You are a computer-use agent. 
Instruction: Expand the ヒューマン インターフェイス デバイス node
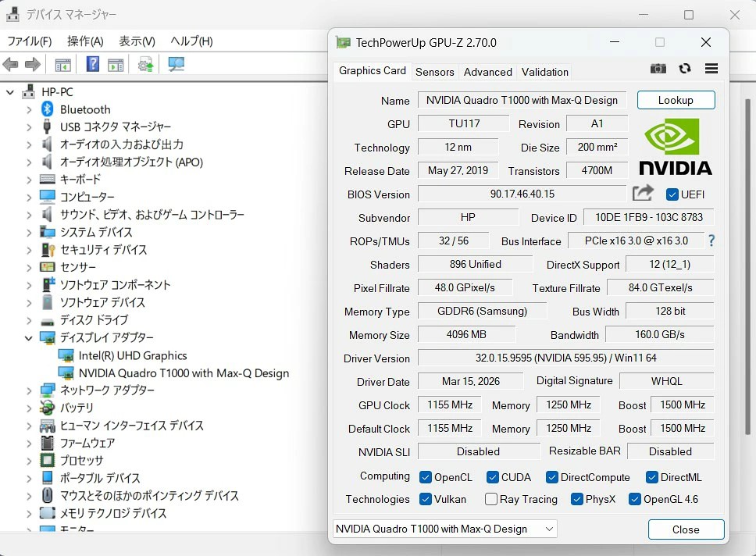pyautogui.click(x=28, y=426)
